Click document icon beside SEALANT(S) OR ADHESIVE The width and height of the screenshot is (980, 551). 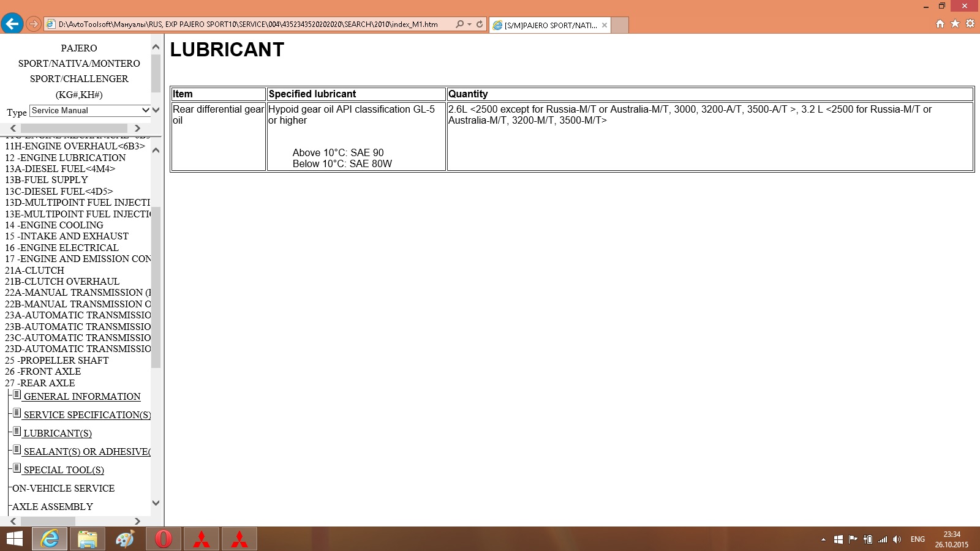point(17,450)
